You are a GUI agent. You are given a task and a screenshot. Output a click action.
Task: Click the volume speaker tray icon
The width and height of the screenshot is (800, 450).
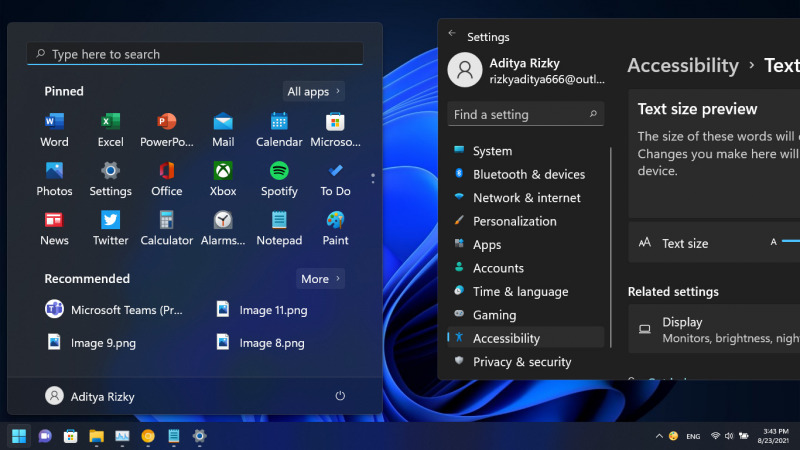(729, 436)
